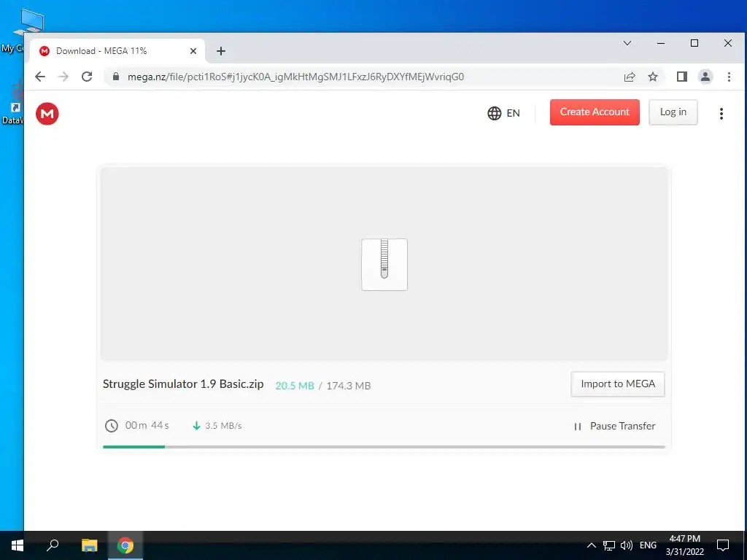This screenshot has height=560, width=747.
Task: Click Chrome icon in taskbar
Action: click(x=125, y=545)
